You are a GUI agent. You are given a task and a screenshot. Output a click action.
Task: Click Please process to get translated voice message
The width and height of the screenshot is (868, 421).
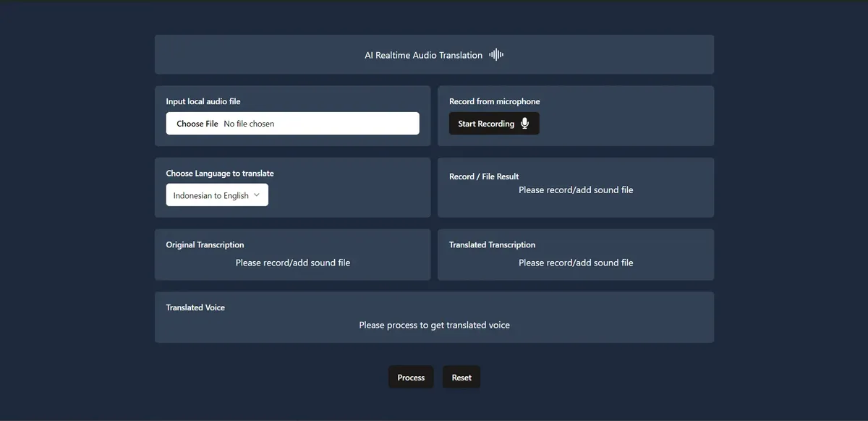click(434, 325)
